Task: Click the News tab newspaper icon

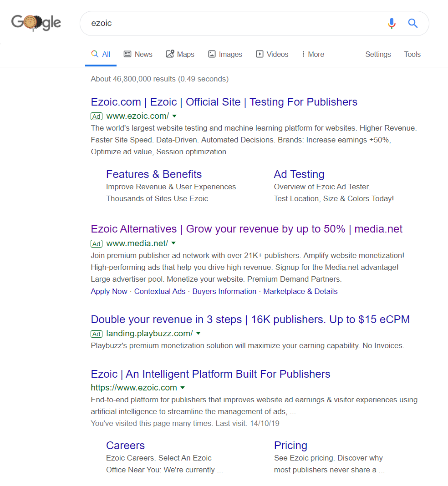Action: tap(127, 54)
